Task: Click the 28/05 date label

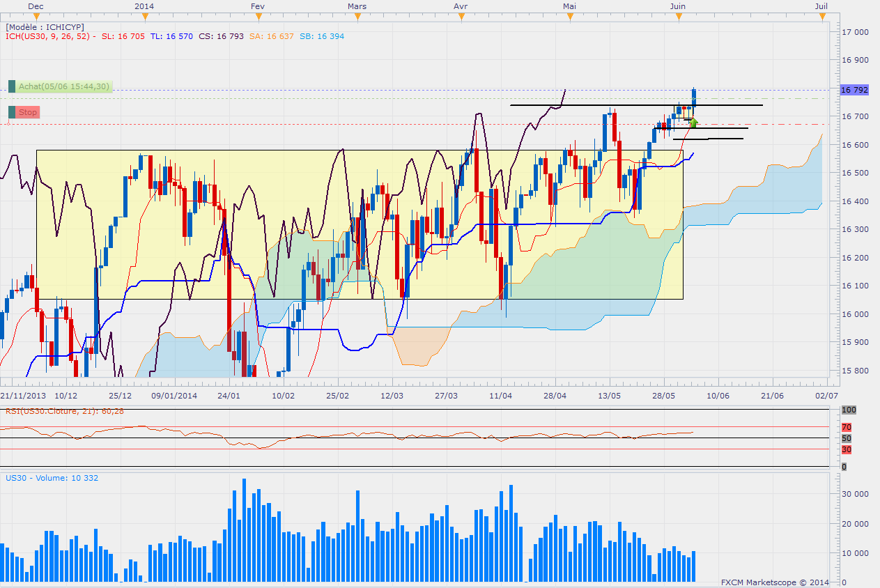Action: [x=663, y=395]
